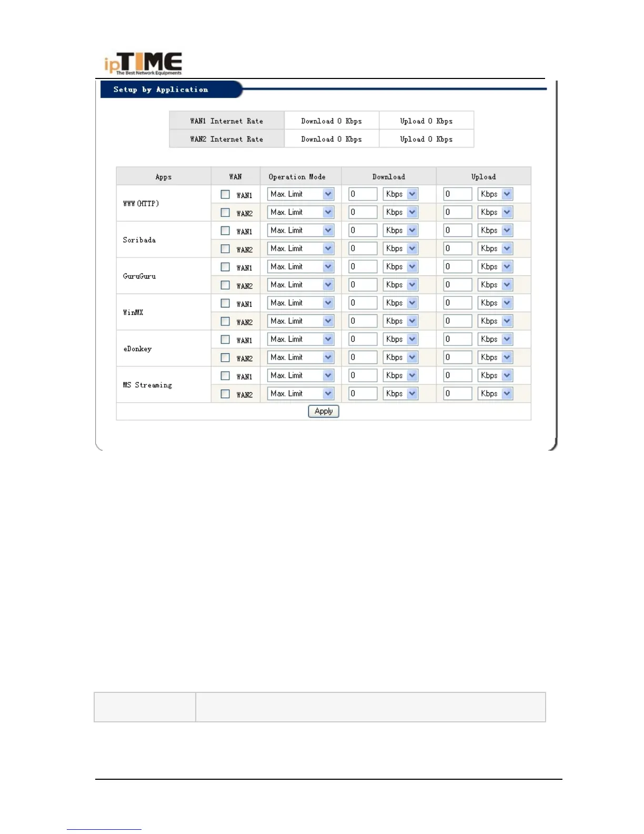
Task: Focus eDonkey WAN2 download value field
Action: (363, 358)
